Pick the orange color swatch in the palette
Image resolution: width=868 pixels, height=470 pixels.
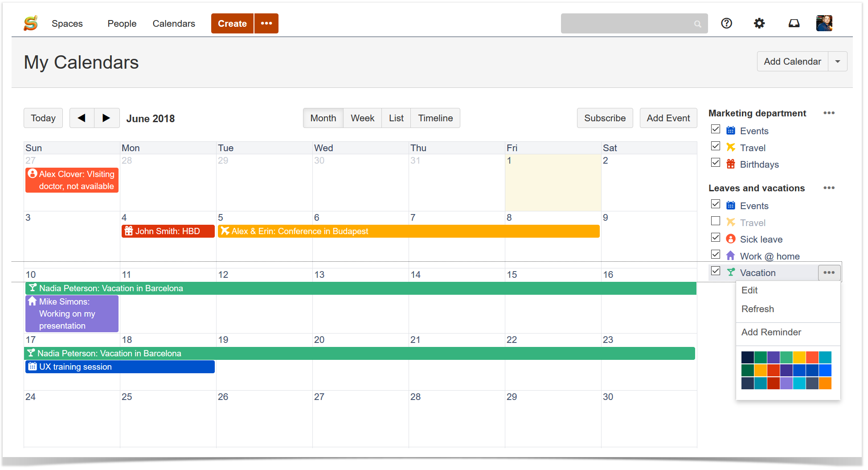(825, 383)
